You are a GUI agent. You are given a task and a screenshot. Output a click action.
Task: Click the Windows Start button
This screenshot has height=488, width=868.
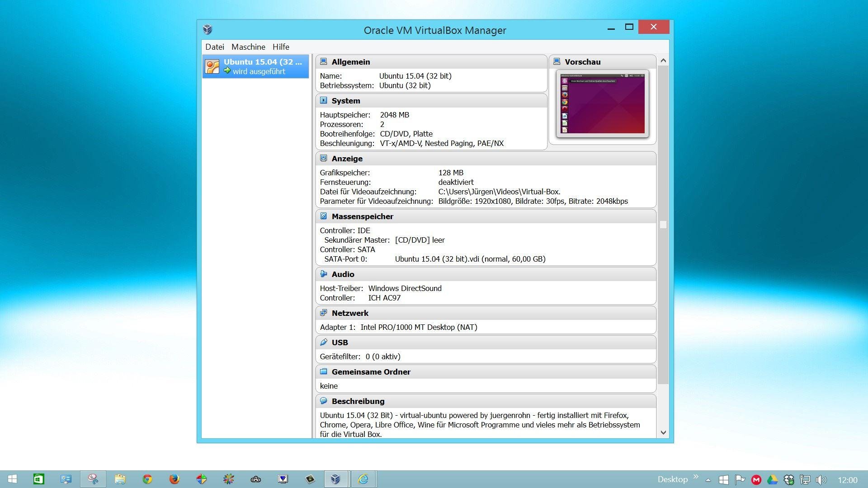pos(12,479)
